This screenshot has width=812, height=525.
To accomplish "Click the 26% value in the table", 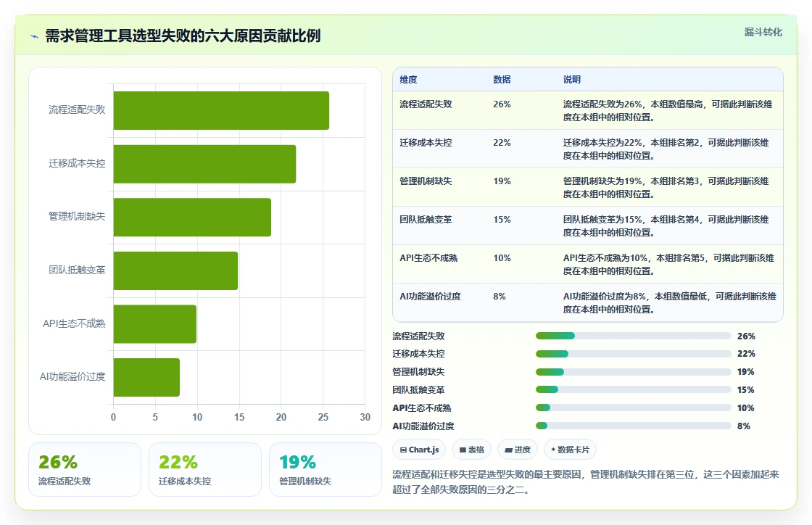I will 502,104.
